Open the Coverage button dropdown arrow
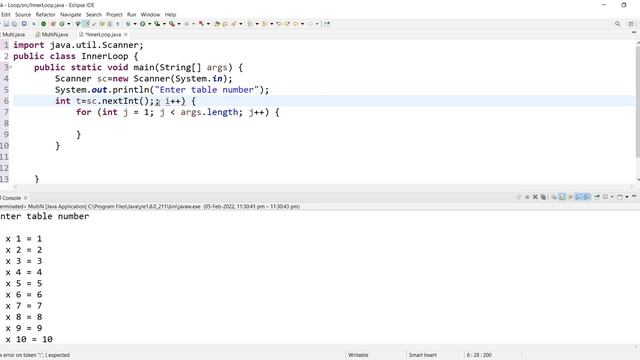The image size is (640, 360). pyautogui.click(x=164, y=24)
